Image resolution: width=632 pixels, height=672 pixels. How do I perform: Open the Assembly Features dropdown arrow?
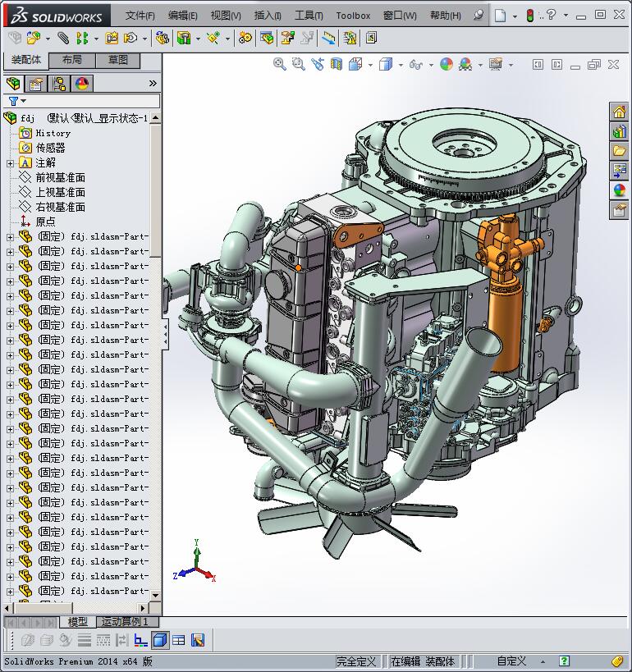tap(198, 39)
